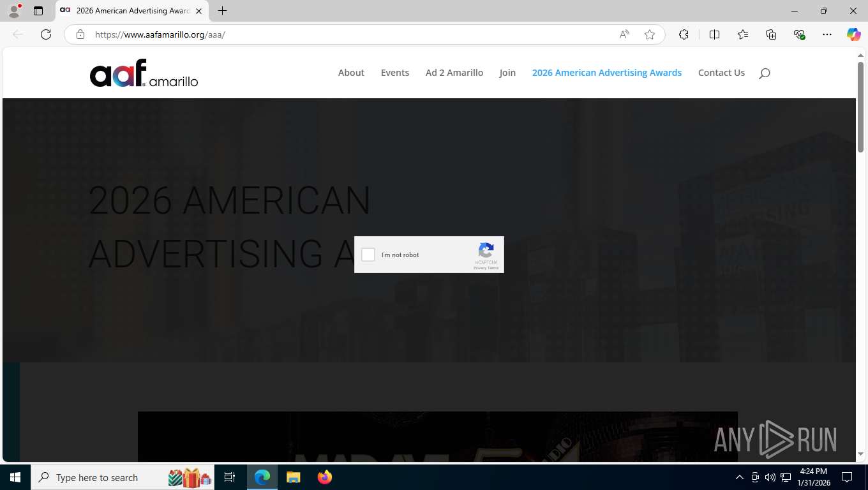Click the reCAPTCHA Terms link
The height and width of the screenshot is (490, 868).
click(493, 268)
